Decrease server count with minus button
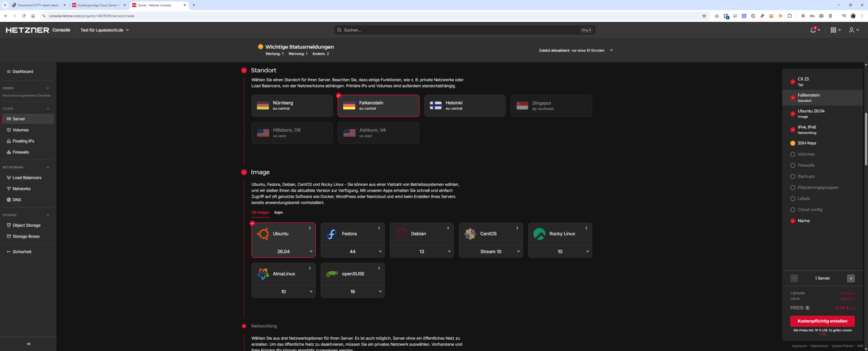 tap(794, 278)
